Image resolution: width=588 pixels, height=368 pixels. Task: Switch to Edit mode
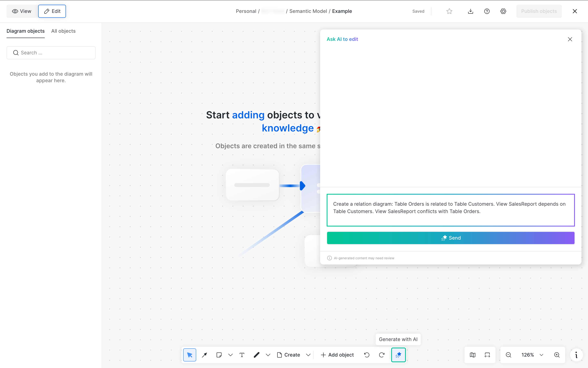(52, 11)
